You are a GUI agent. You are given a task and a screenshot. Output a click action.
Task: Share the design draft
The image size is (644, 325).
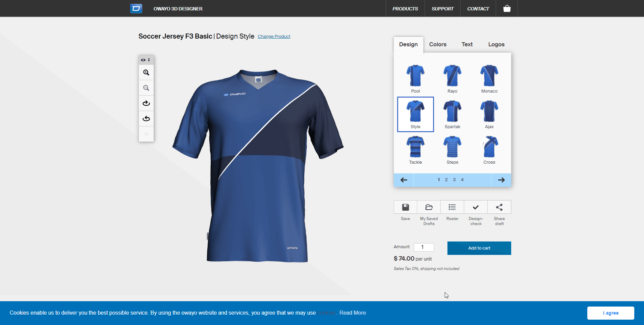[499, 207]
